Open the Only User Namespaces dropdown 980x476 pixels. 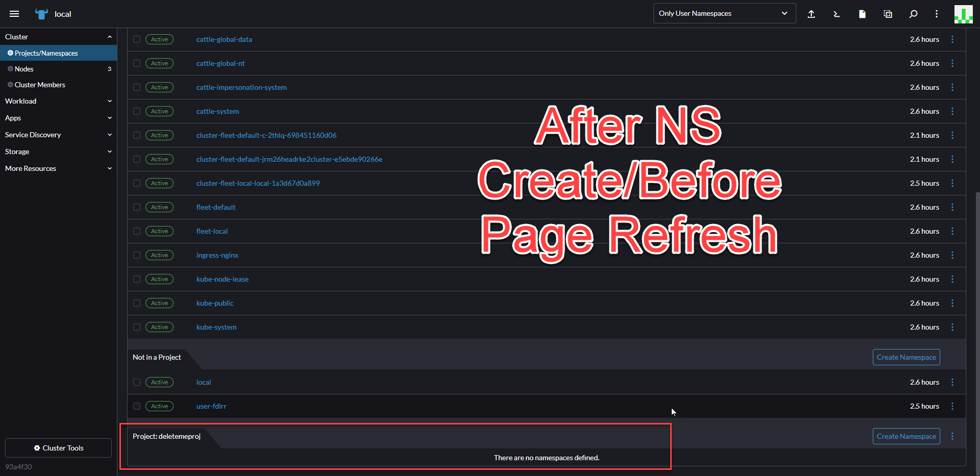724,13
